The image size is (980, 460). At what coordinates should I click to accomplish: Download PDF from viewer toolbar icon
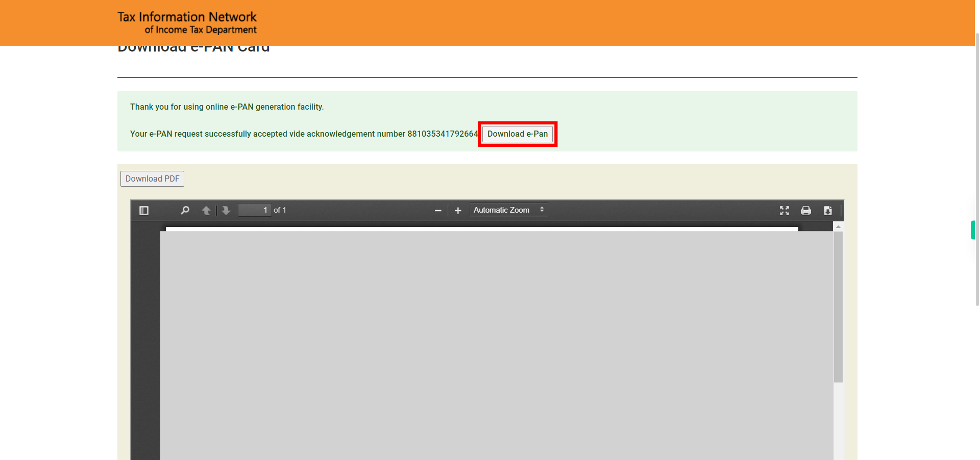click(x=828, y=211)
